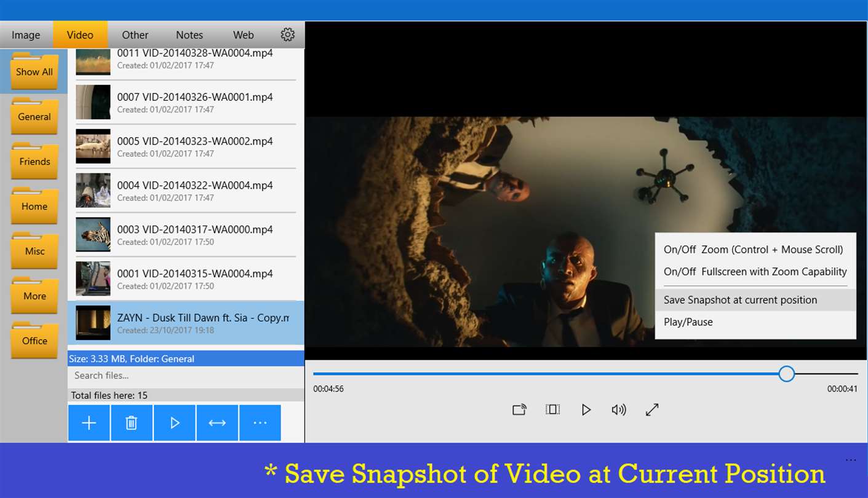Switch to the Other tab
The width and height of the screenshot is (868, 498).
(x=135, y=35)
